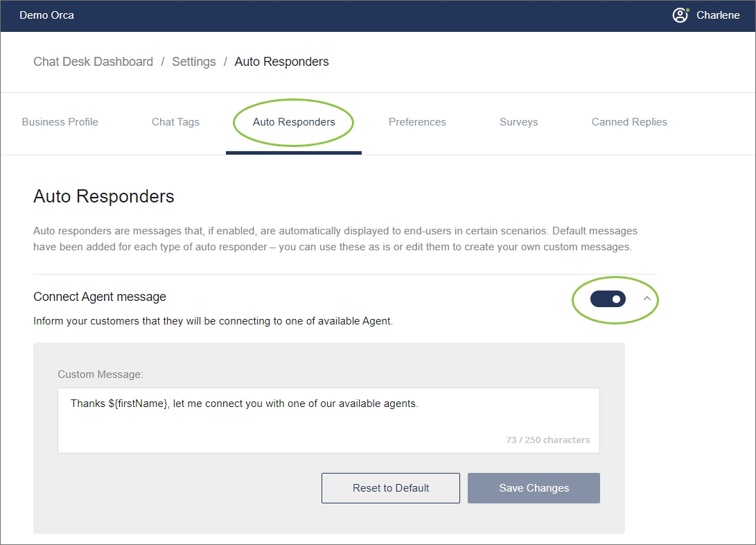This screenshot has height=545, width=756.
Task: Click inside the Custom Message text box
Action: point(328,420)
